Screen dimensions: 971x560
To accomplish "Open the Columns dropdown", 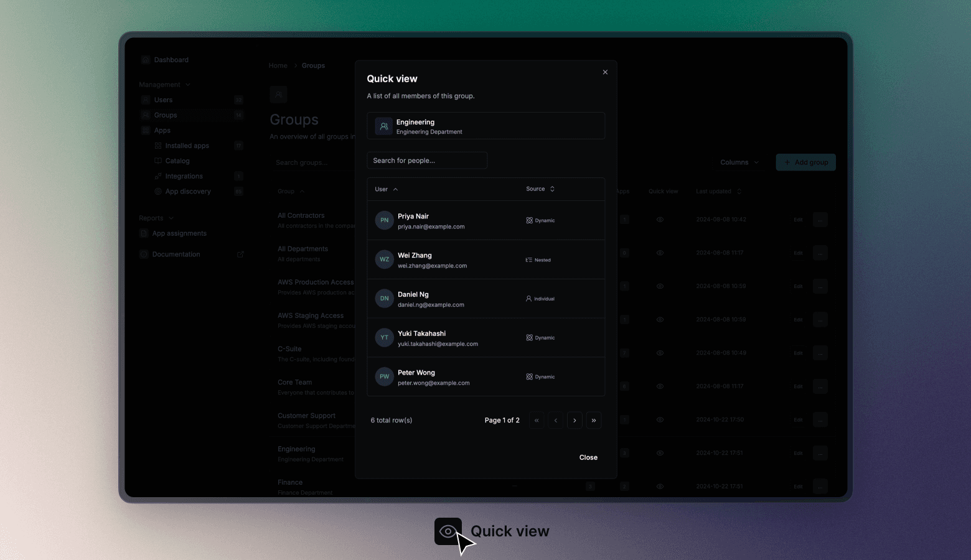I will pyautogui.click(x=739, y=162).
